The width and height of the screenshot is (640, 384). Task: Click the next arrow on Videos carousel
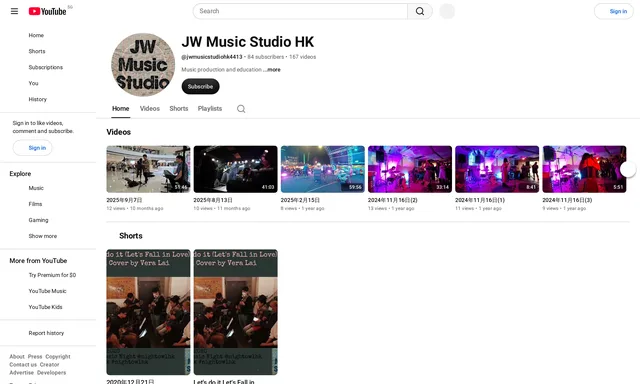[628, 169]
